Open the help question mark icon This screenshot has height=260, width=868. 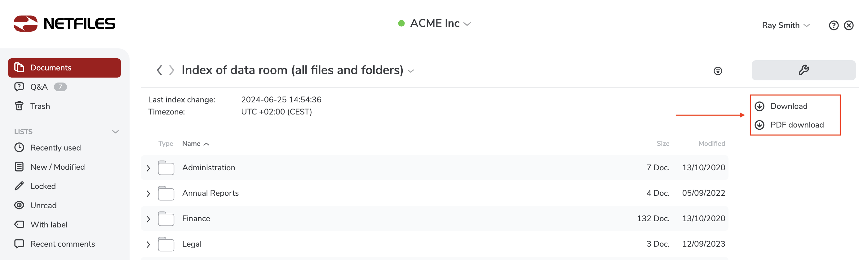click(833, 25)
